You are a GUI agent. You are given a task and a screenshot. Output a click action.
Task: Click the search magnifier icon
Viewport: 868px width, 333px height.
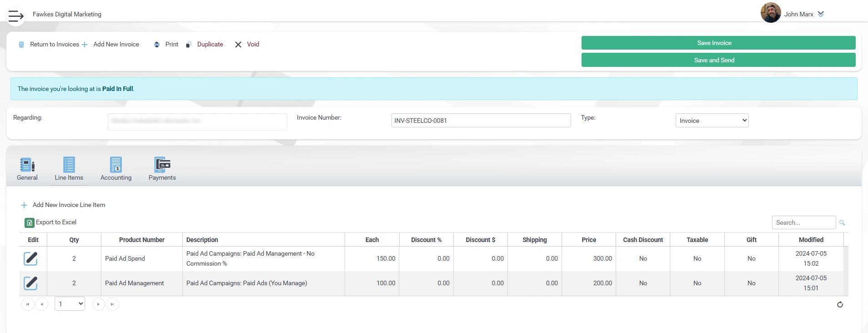coord(842,223)
